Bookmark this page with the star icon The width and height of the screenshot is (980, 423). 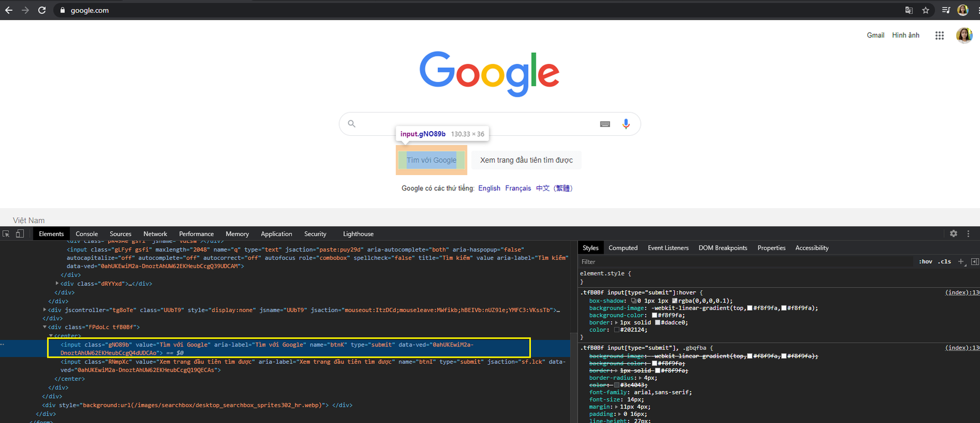click(925, 10)
